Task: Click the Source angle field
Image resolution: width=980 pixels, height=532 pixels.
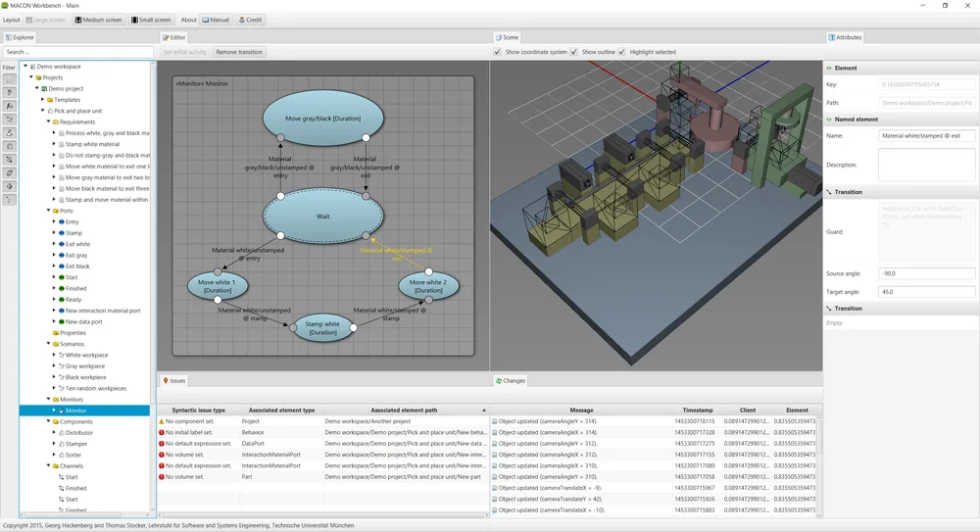Action: pyautogui.click(x=926, y=273)
